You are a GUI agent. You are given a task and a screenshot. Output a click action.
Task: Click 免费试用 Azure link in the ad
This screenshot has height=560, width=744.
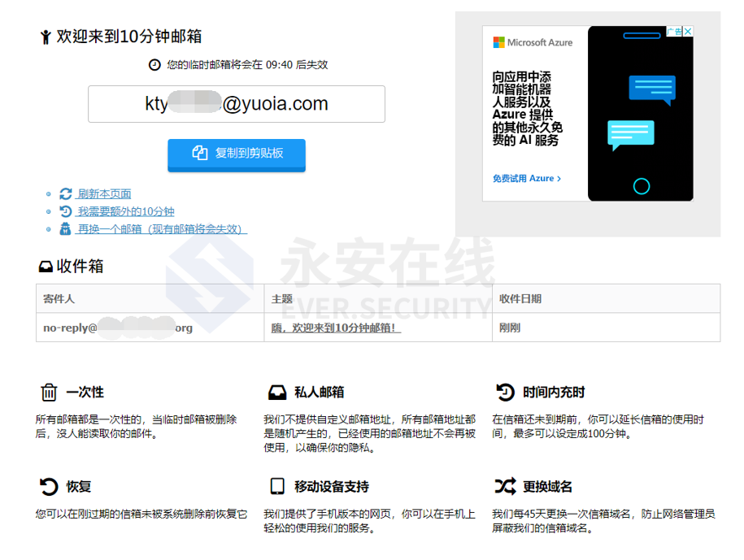tap(527, 178)
